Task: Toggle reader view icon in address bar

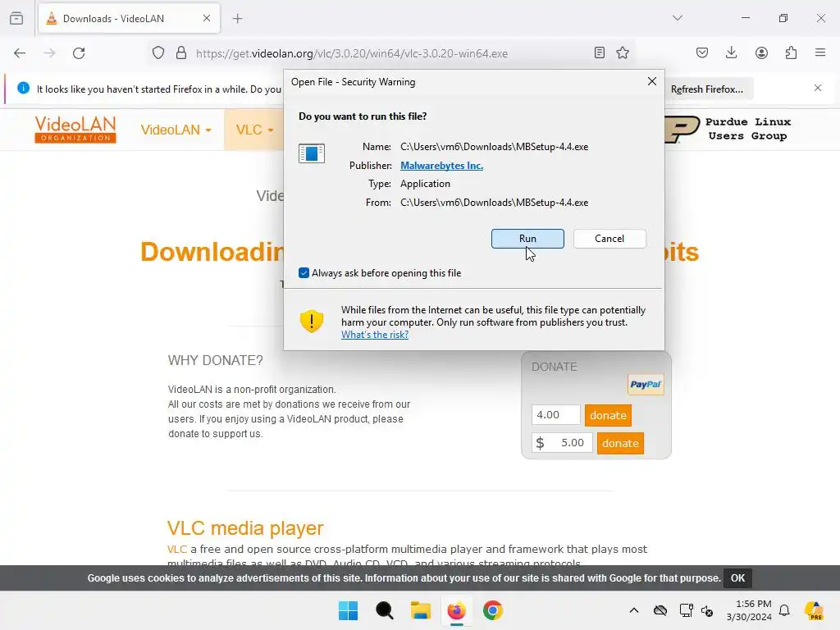Action: point(600,52)
